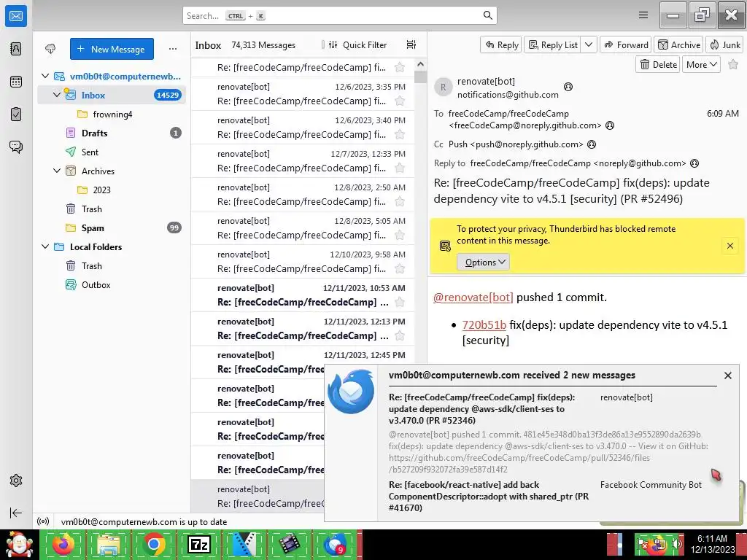Open the Thunderbird app menu (hamburger)
Image resolution: width=747 pixels, height=560 pixels.
[643, 15]
